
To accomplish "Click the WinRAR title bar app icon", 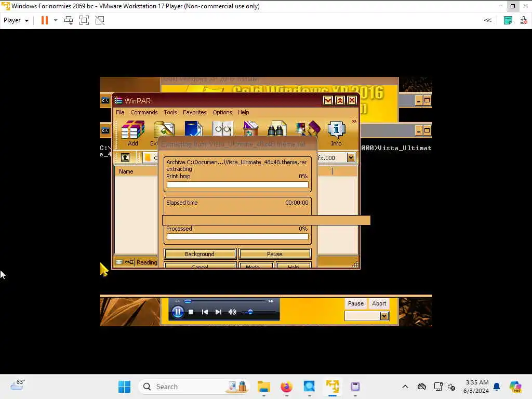I will [118, 100].
